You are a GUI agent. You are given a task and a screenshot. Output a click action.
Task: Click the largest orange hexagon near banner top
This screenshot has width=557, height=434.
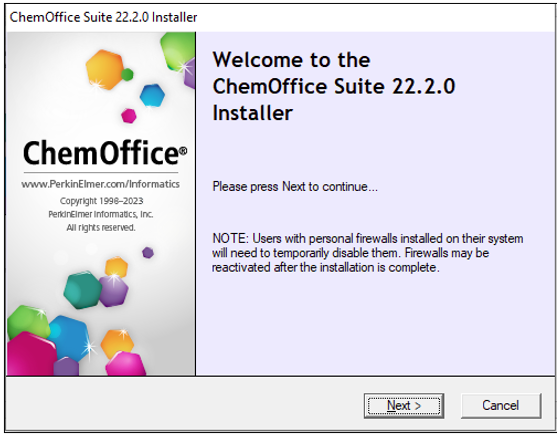coord(105,70)
